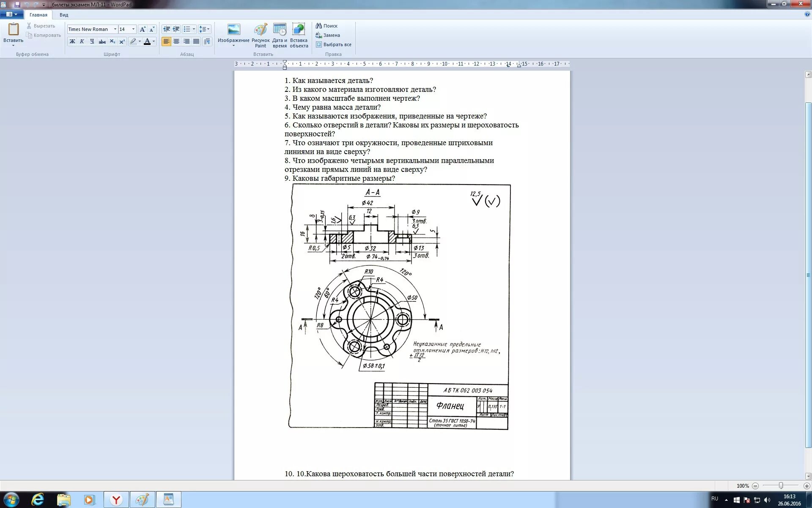Image resolution: width=812 pixels, height=508 pixels.
Task: Open Yandex browser from the taskbar
Action: [x=116, y=500]
